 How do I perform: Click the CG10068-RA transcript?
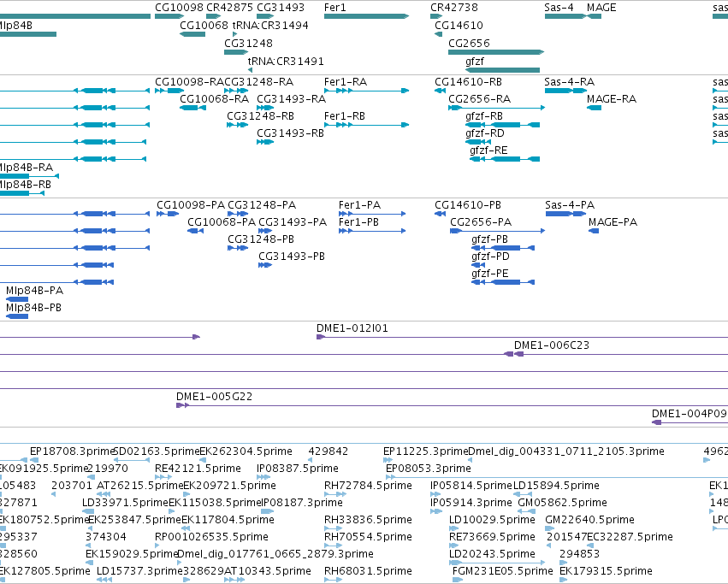[x=192, y=108]
